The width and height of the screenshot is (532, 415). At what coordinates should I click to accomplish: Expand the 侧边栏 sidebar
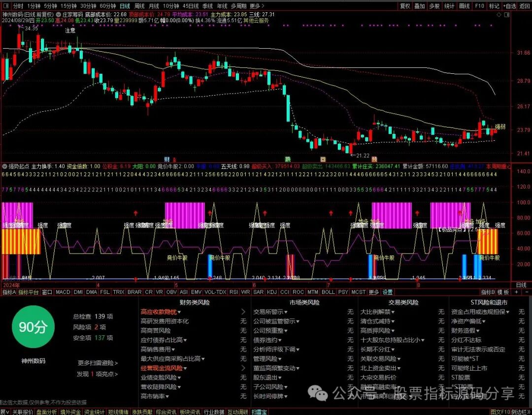(521, 412)
